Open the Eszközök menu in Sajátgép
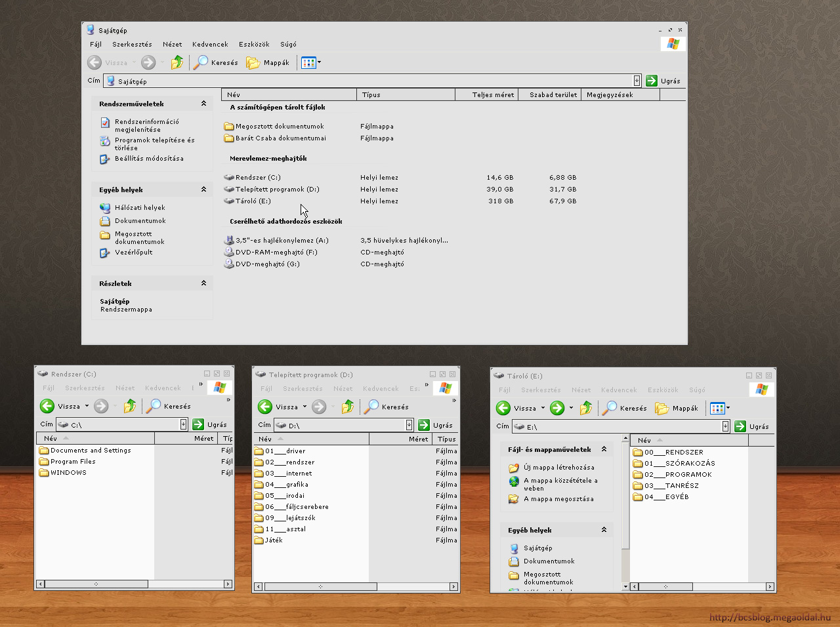Screen dimensions: 840x627 coord(254,44)
